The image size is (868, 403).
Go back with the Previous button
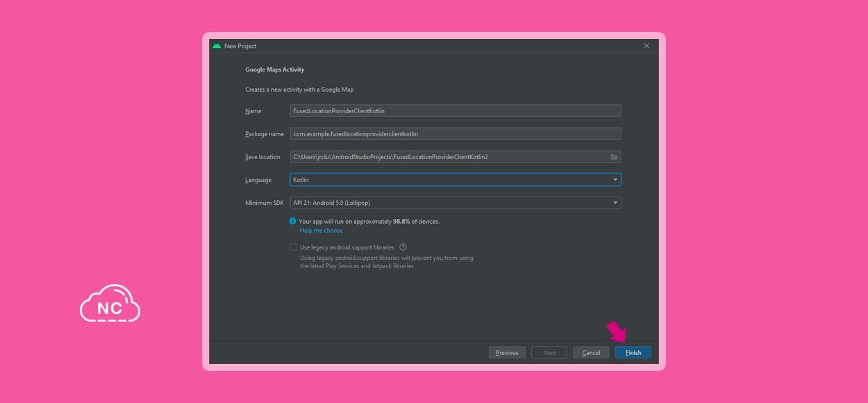507,352
